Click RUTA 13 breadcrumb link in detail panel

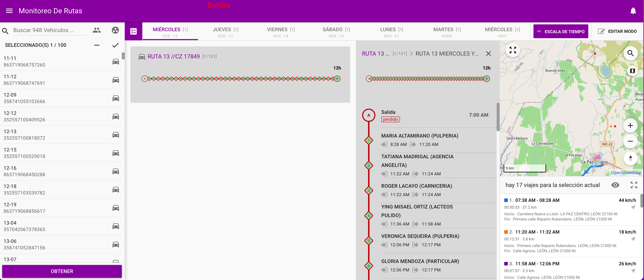tap(376, 54)
